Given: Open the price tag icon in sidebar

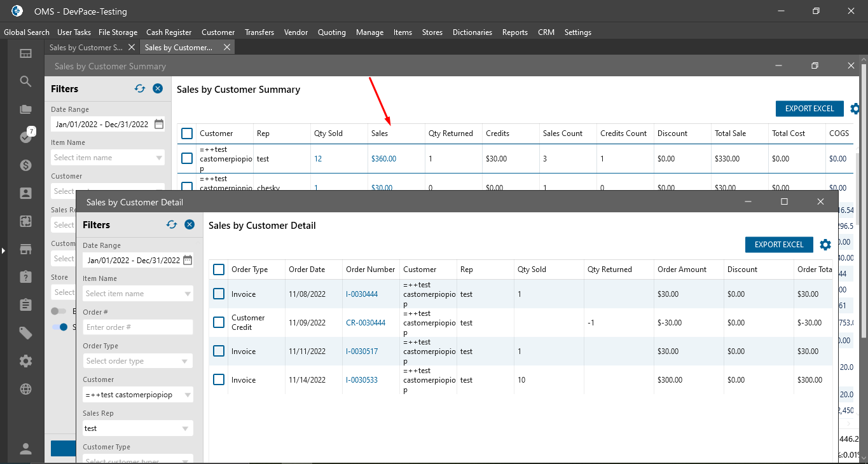Looking at the screenshot, I should [25, 333].
